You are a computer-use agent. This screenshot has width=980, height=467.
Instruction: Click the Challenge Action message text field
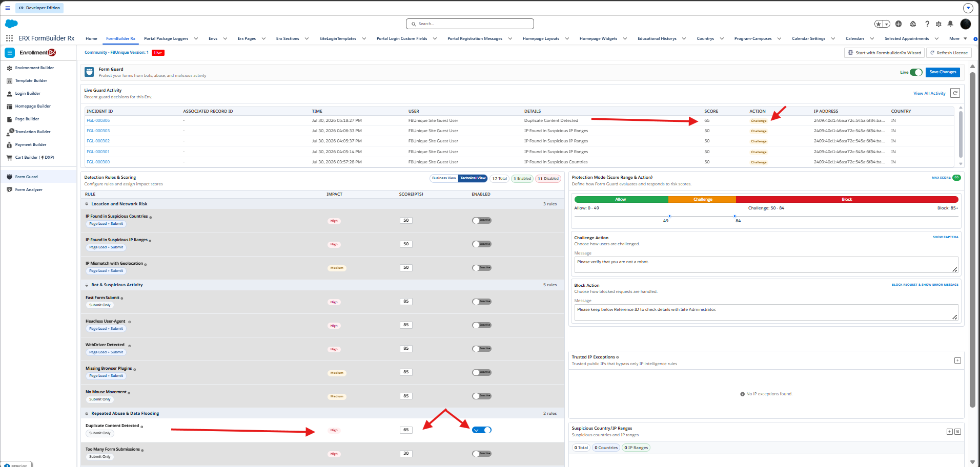coord(766,265)
